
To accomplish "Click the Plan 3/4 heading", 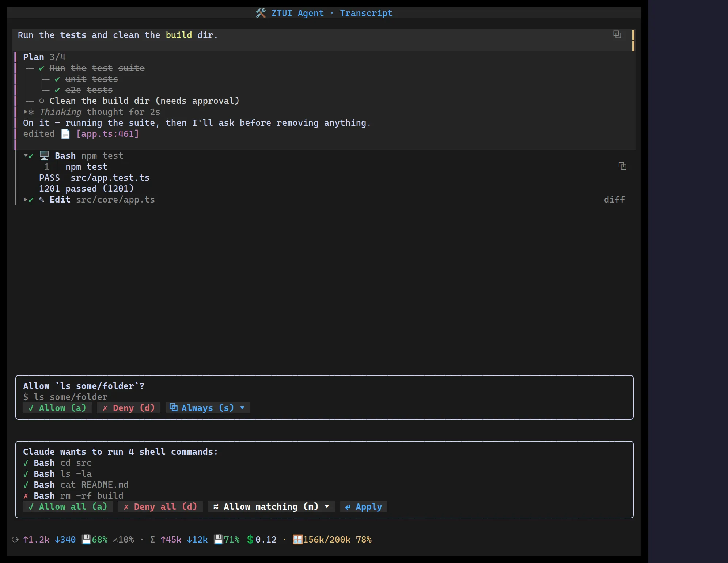I will (44, 57).
